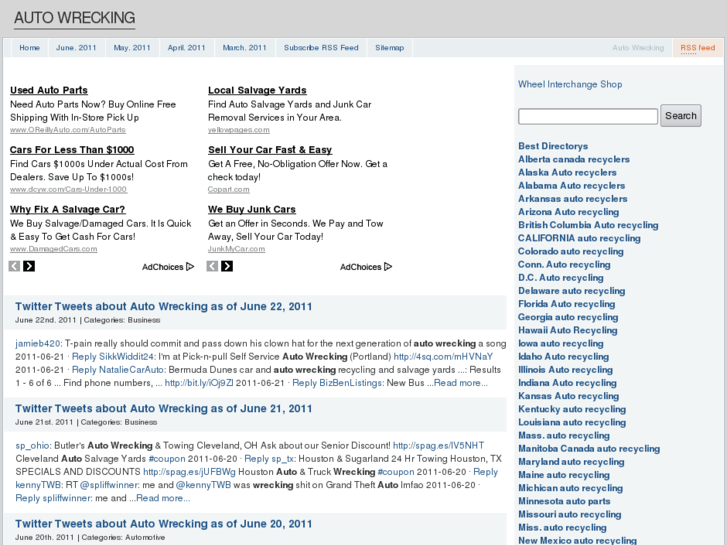
Task: Visit the Copart.com ad URL
Action: point(229,189)
